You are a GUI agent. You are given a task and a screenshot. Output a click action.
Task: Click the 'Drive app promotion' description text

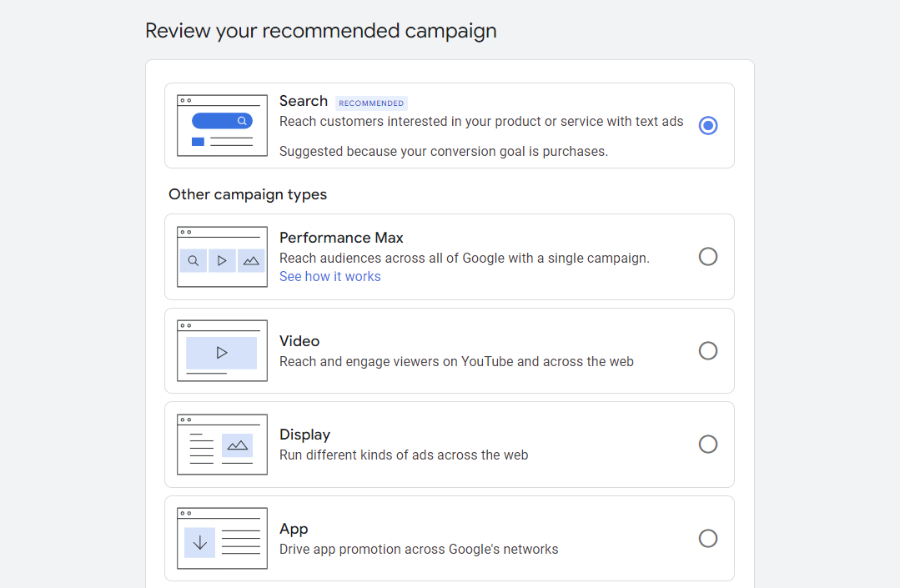[x=419, y=550]
